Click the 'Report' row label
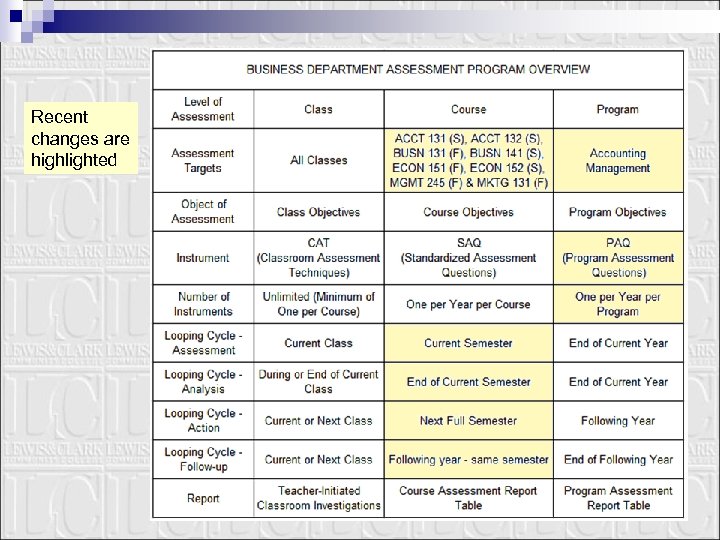The image size is (720, 540). [x=203, y=498]
